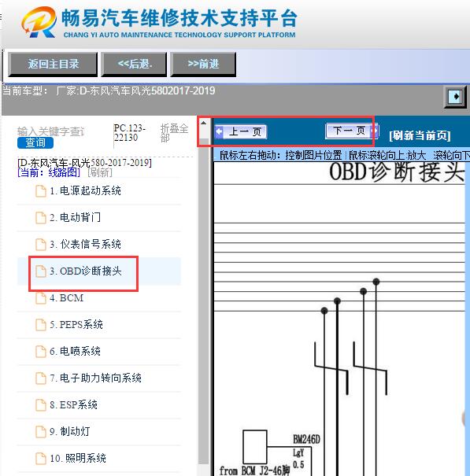Image resolution: width=470 pixels, height=476 pixels.
Task: Go back with <<后退 button
Action: (134, 64)
